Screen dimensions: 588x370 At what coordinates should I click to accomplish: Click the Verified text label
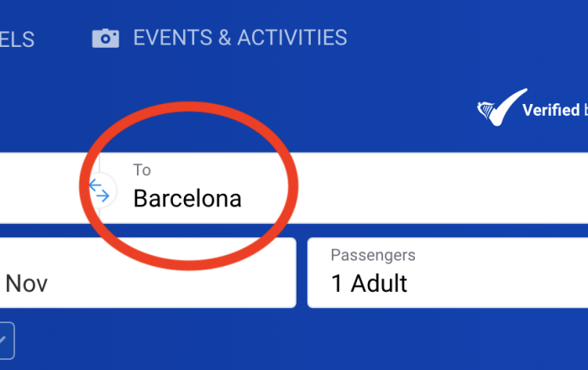(x=551, y=110)
